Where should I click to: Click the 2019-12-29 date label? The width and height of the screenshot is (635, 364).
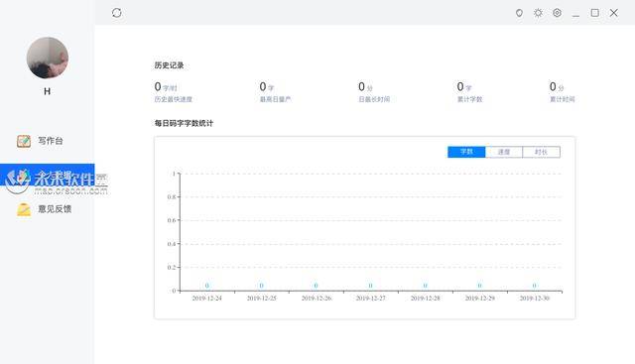[480, 298]
